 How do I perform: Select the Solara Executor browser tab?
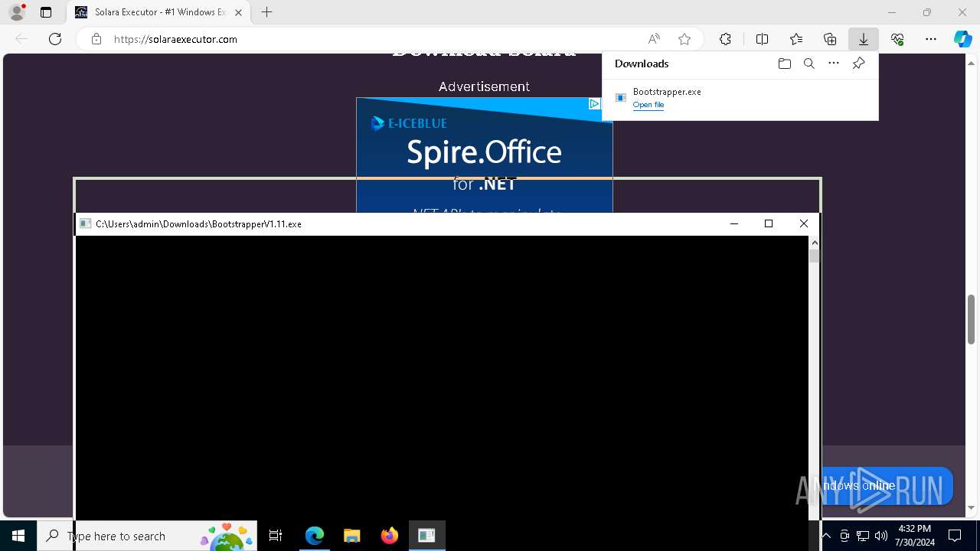[158, 12]
